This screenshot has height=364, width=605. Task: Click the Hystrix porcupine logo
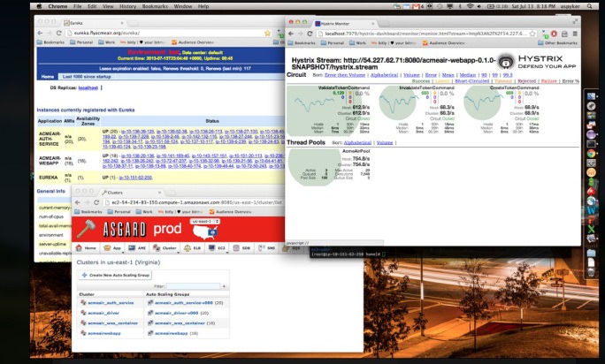505,62
